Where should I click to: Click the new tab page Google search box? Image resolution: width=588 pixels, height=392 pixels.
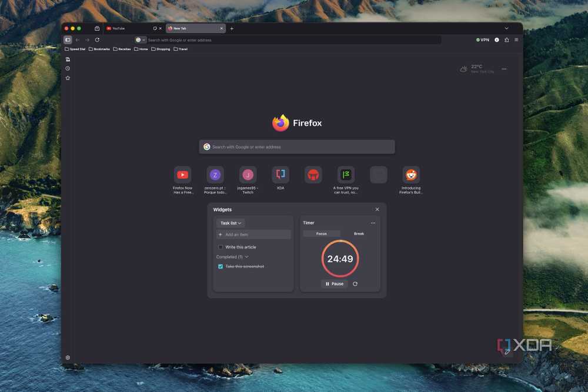(x=297, y=147)
